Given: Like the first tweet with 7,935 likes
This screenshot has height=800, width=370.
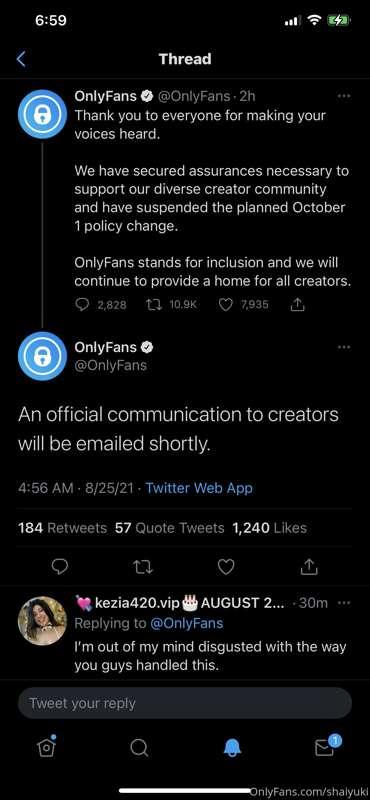Looking at the screenshot, I should [x=225, y=305].
